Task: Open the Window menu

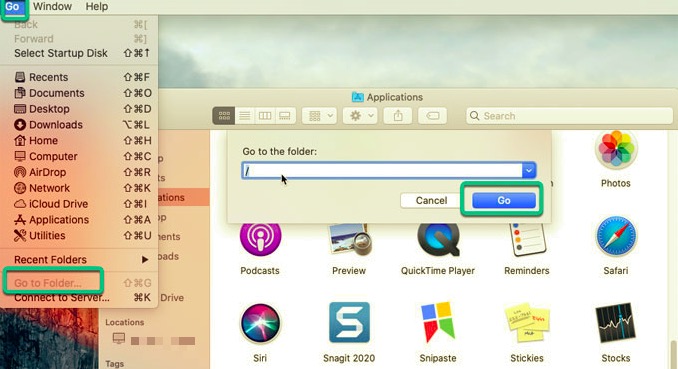Action: pyautogui.click(x=52, y=6)
